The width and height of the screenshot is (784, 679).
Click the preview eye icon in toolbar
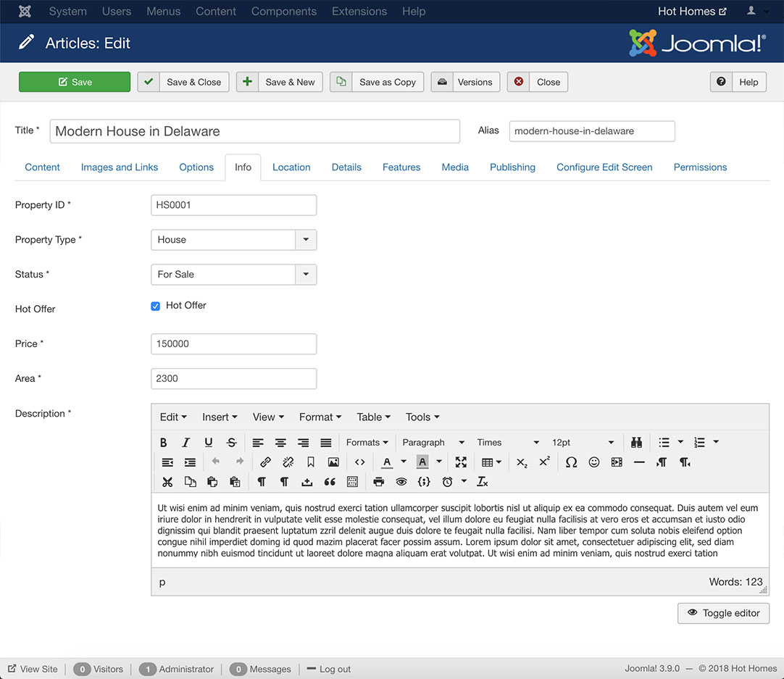401,482
